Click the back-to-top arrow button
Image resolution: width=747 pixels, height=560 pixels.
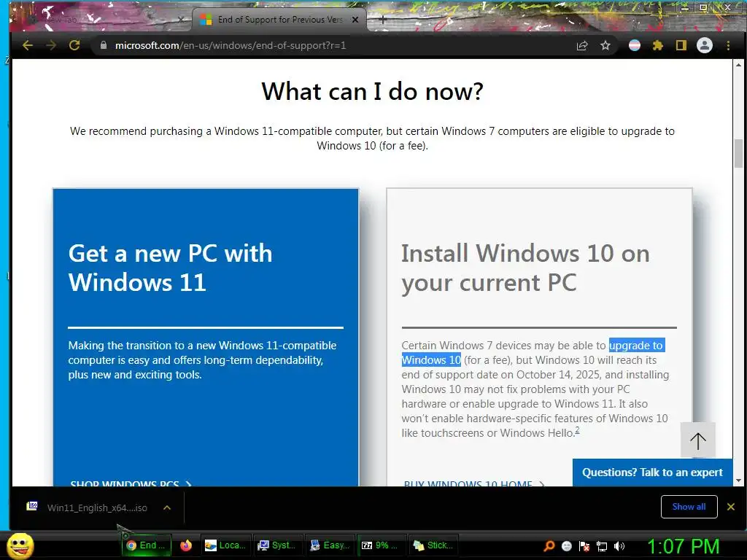(698, 440)
